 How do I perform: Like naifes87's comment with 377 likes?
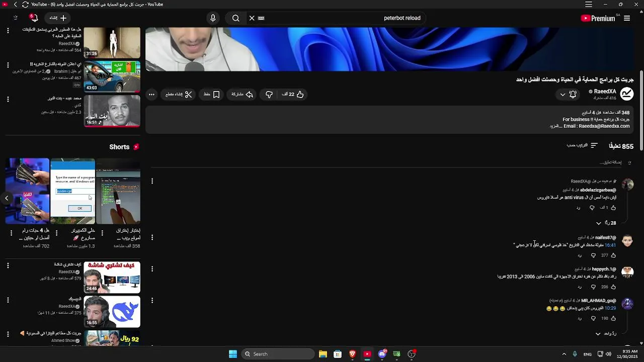tap(613, 255)
